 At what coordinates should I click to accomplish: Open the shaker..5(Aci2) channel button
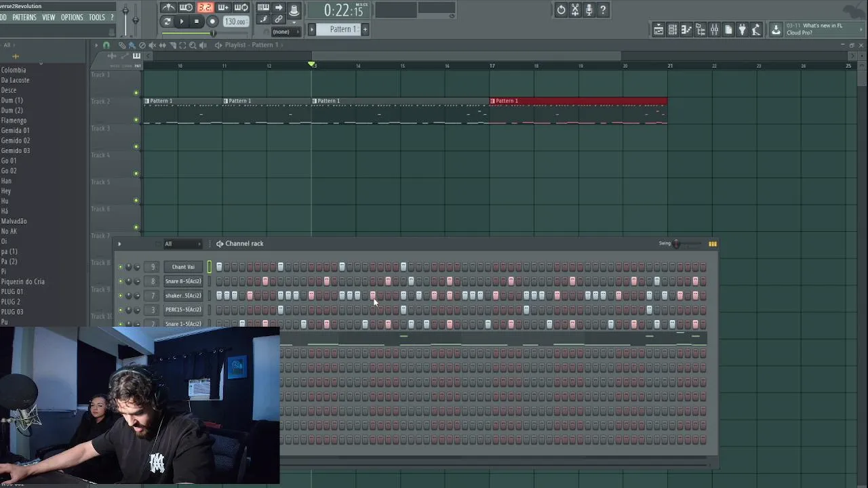(x=183, y=296)
